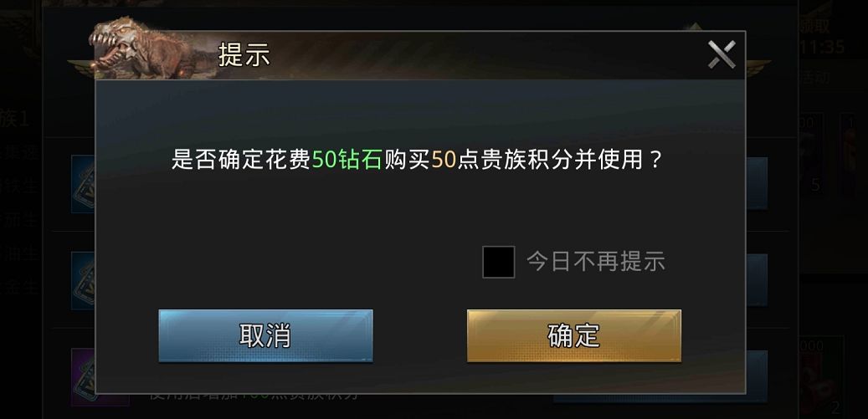Click the dimmed 族1 label on left
The width and height of the screenshot is (868, 419).
[14, 119]
